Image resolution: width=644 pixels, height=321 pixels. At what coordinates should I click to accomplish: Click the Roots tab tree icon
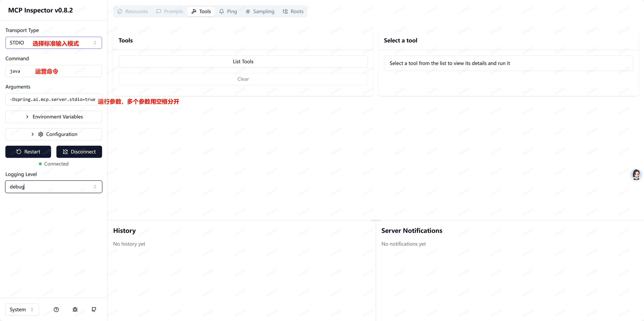(x=285, y=11)
